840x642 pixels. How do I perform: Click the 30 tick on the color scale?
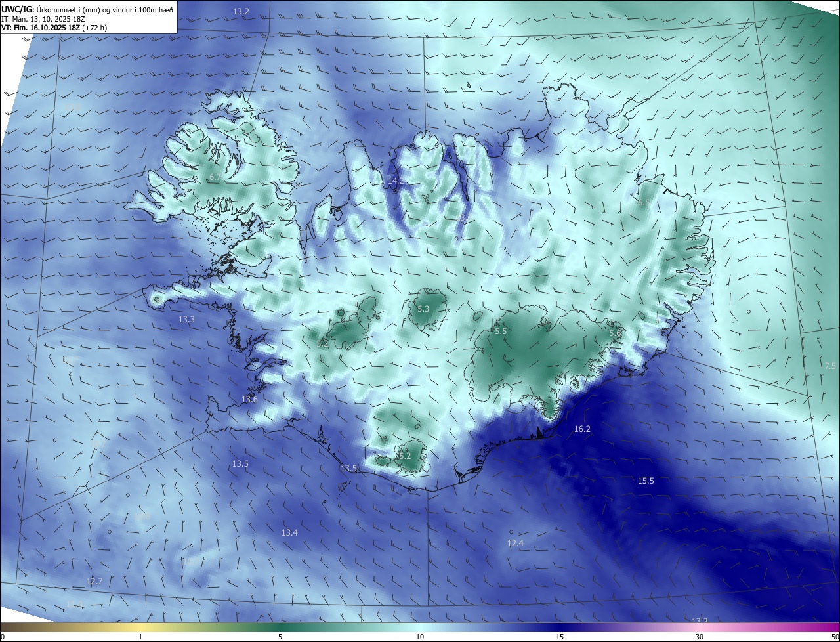pyautogui.click(x=700, y=637)
